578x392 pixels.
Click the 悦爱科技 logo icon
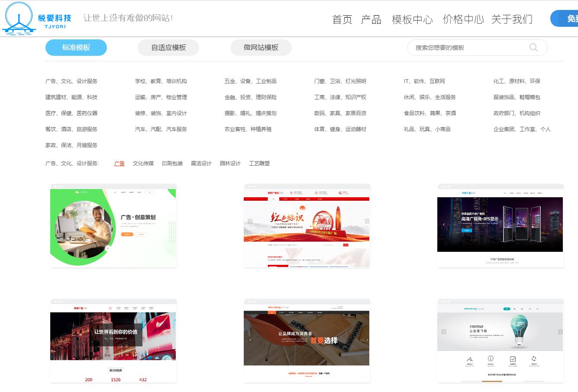pos(18,18)
